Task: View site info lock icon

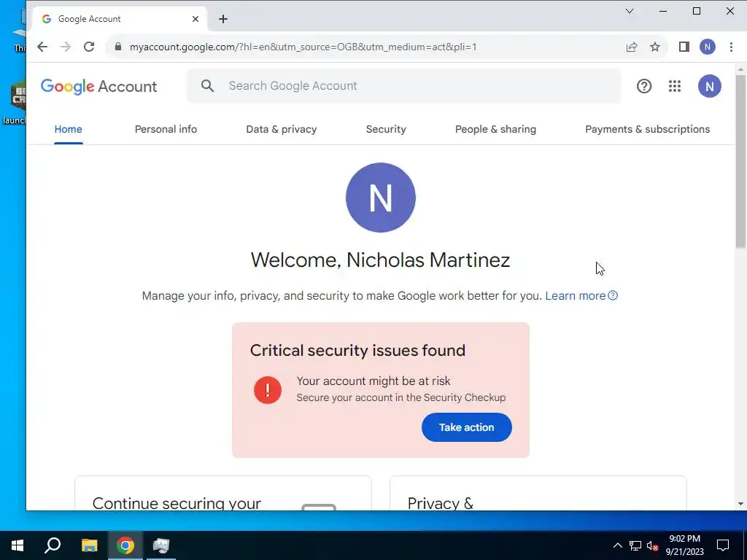Action: pyautogui.click(x=118, y=47)
